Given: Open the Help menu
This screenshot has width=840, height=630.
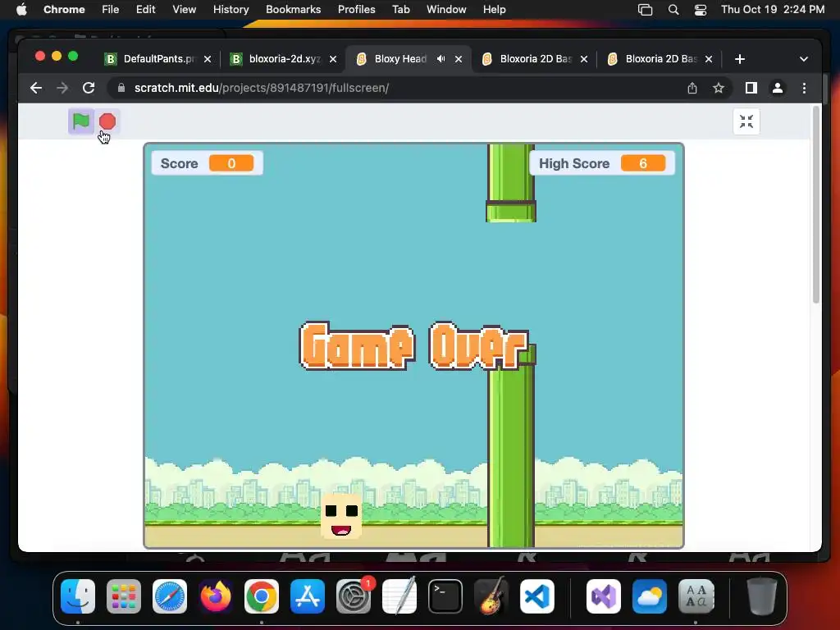Looking at the screenshot, I should (494, 10).
